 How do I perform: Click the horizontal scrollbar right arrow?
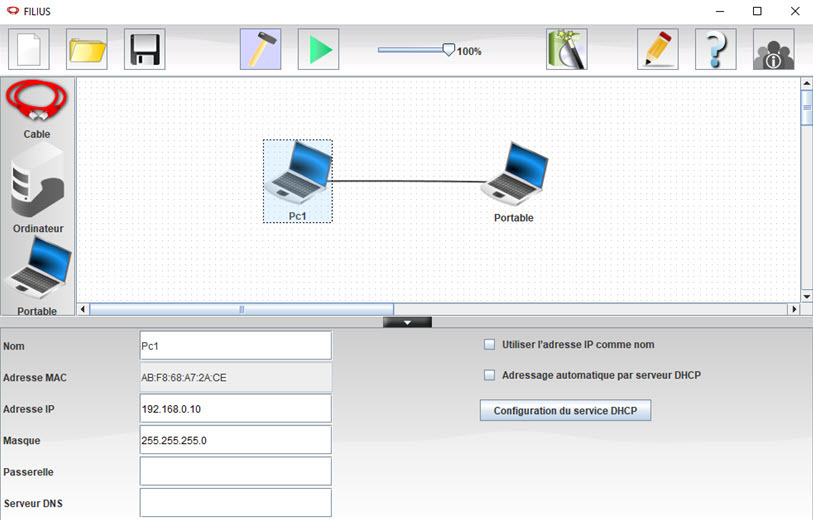point(794,310)
